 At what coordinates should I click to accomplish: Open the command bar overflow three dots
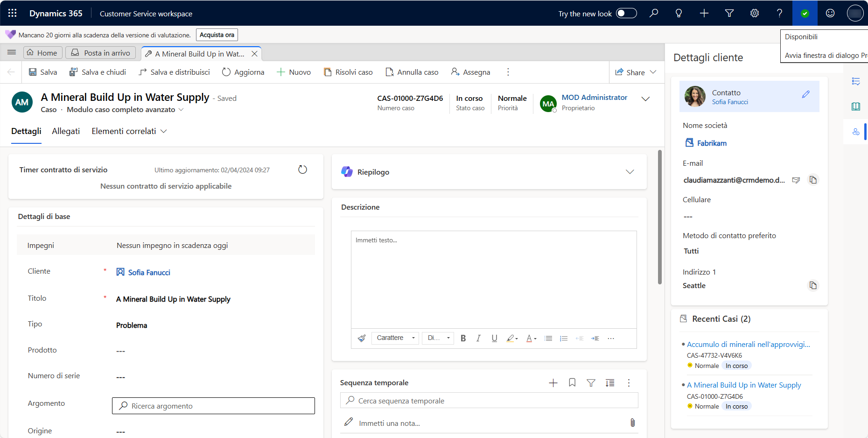coord(508,72)
